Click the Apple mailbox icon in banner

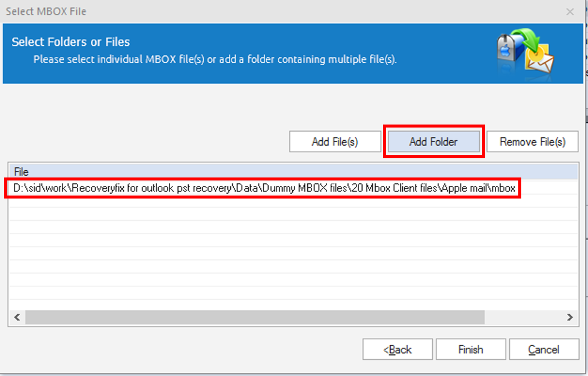pyautogui.click(x=507, y=48)
